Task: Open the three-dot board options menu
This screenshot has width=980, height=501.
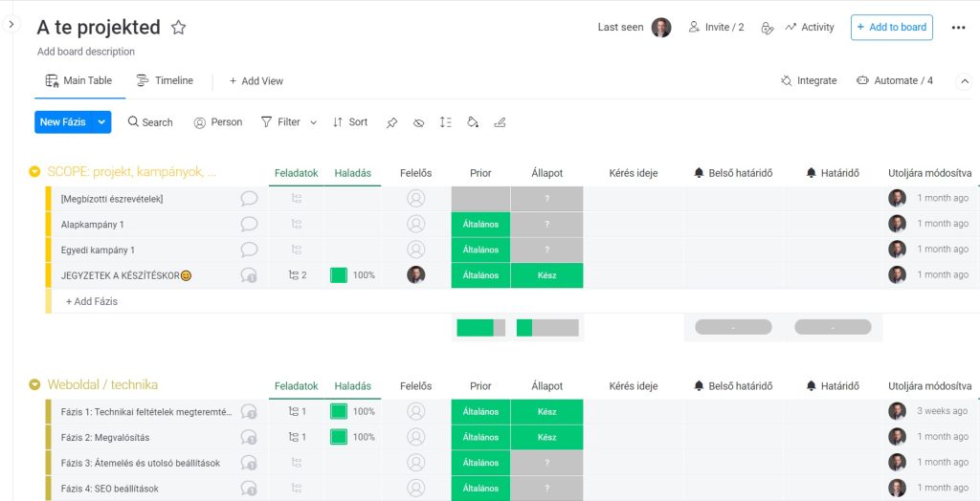Action: pyautogui.click(x=958, y=28)
